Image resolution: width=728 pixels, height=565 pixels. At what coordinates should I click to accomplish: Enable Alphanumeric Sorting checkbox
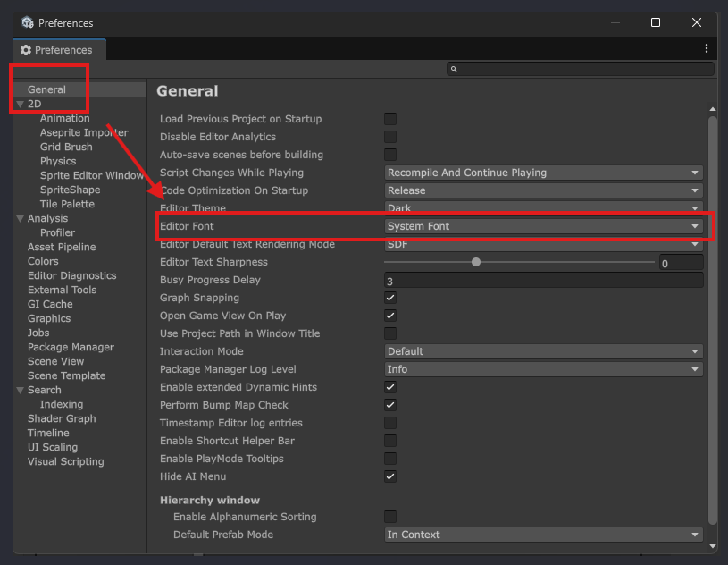(x=390, y=517)
